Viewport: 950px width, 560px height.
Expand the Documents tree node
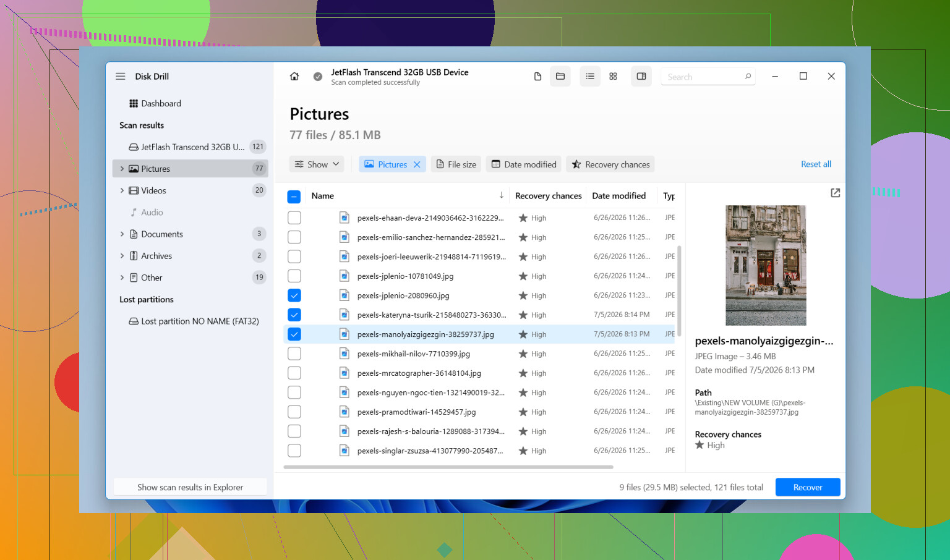point(122,234)
